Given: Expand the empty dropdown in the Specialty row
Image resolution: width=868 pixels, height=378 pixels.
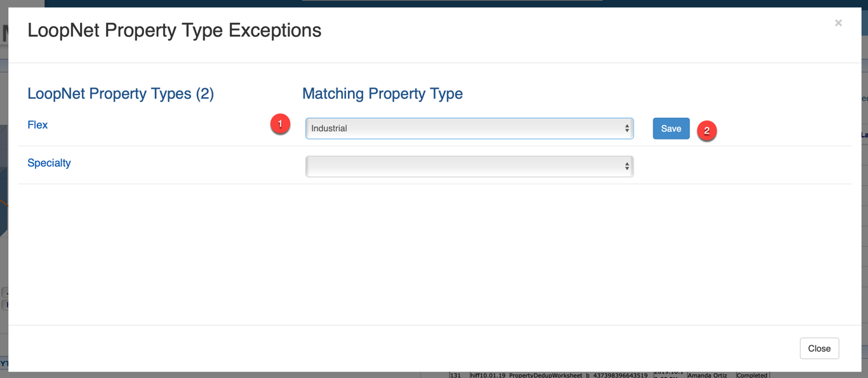Looking at the screenshot, I should coord(469,166).
